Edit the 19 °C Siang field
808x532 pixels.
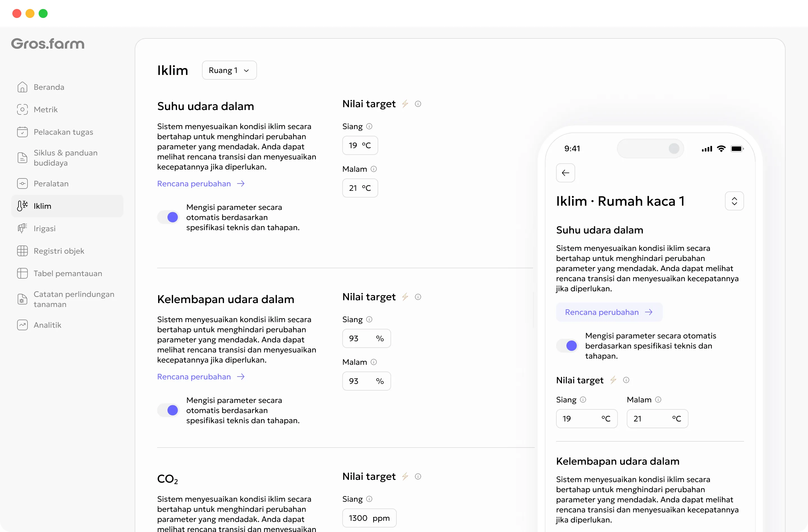[360, 145]
